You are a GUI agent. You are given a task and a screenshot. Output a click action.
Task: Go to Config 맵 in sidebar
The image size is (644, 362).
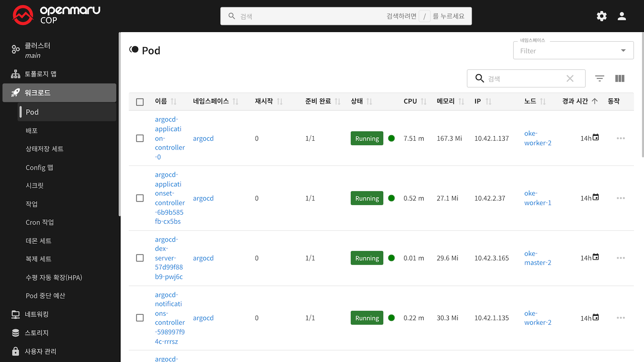(x=39, y=167)
